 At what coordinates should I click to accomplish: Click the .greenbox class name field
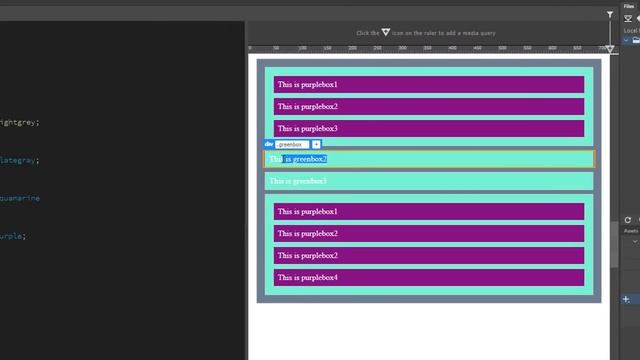pos(292,144)
